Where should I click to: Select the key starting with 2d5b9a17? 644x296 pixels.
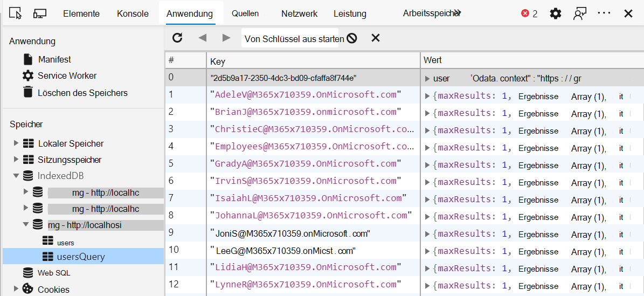pyautogui.click(x=283, y=78)
